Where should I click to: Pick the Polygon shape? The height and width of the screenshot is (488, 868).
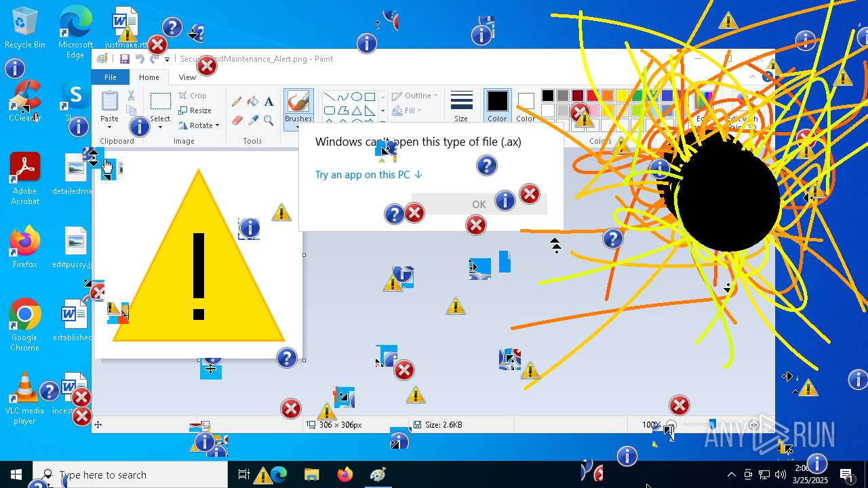pyautogui.click(x=342, y=110)
